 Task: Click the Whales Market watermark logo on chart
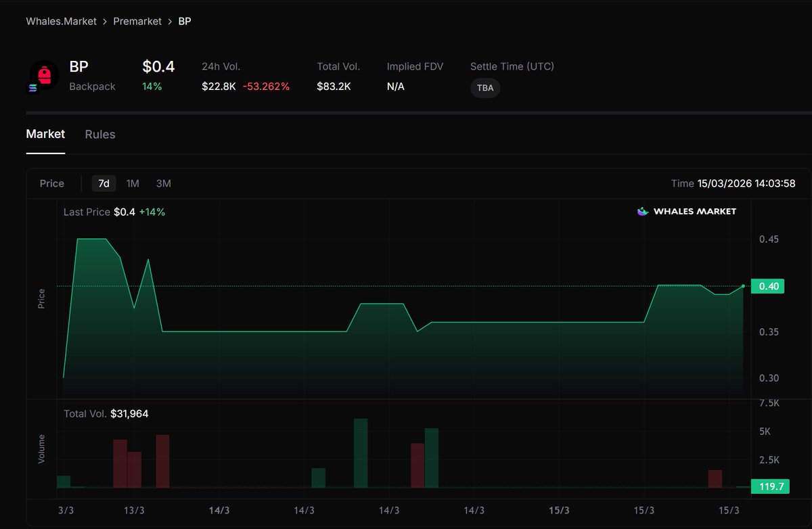tap(687, 211)
